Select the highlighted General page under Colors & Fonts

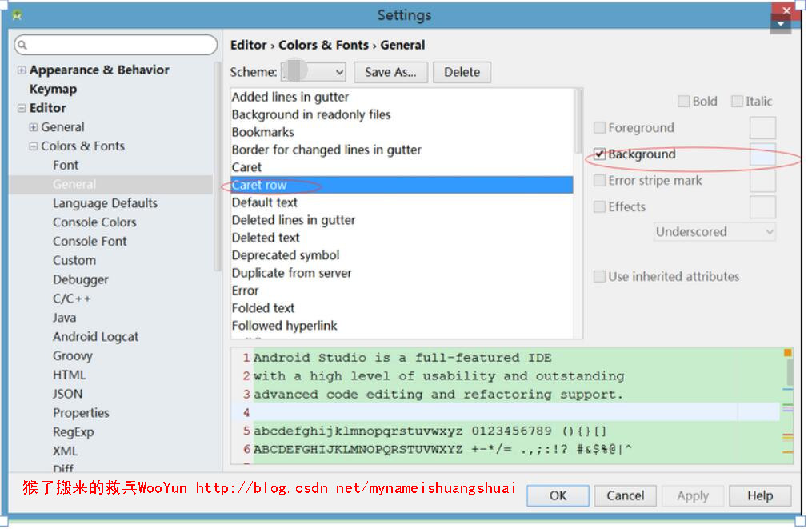click(74, 184)
